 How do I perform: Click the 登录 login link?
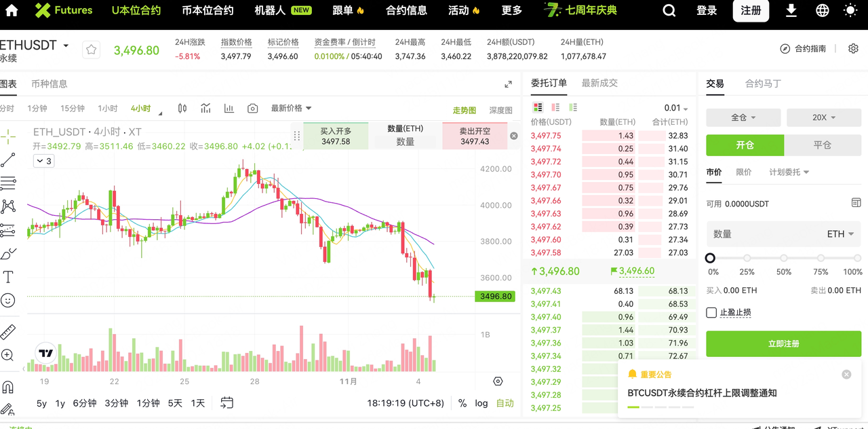coord(707,10)
